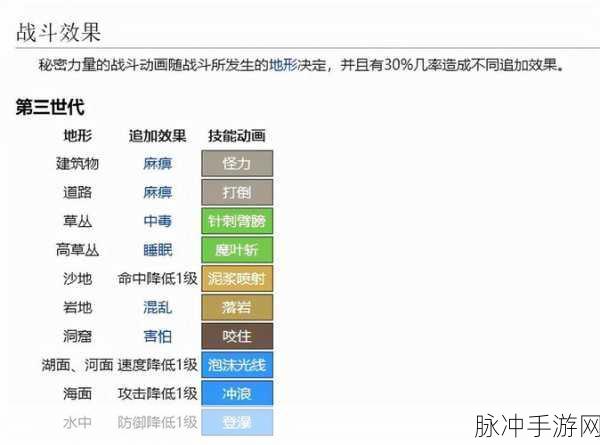Select the 建筑物 terrain cell
The height and width of the screenshot is (445, 600).
point(78,164)
